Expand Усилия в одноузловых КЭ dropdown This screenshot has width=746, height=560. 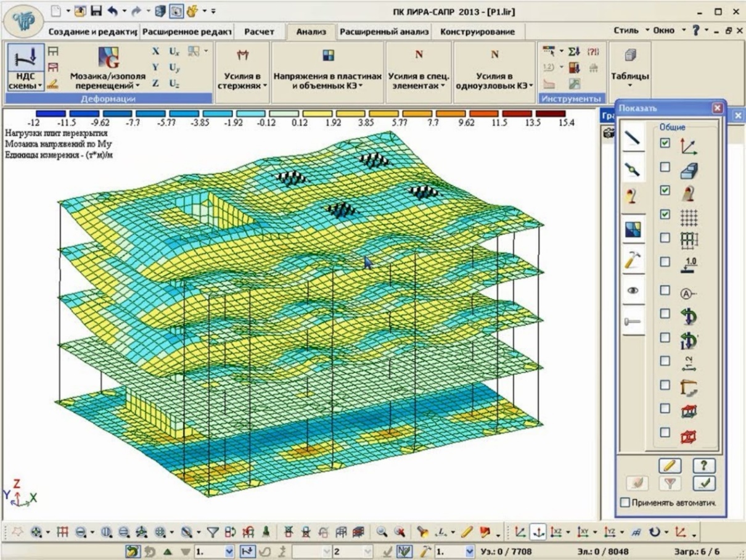click(531, 86)
